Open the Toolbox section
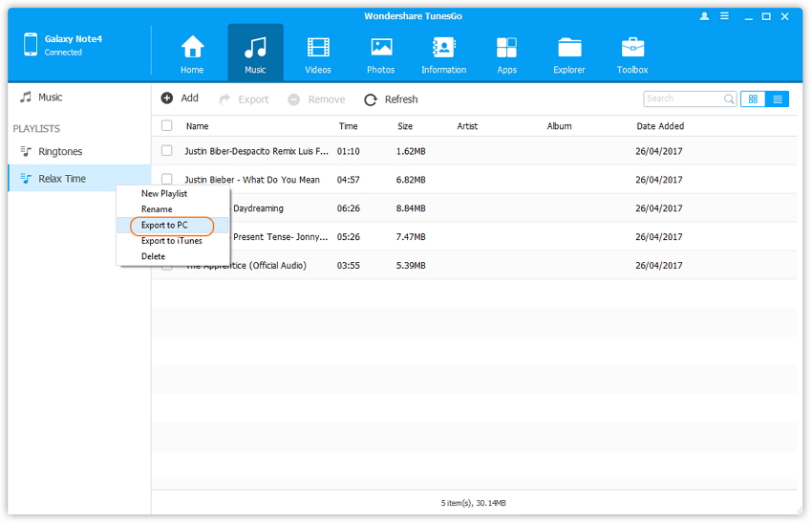This screenshot has height=523, width=812. [x=632, y=54]
